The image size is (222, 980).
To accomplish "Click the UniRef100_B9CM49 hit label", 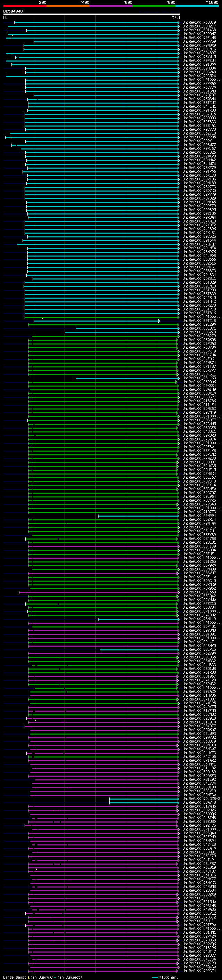I will (199, 412).
